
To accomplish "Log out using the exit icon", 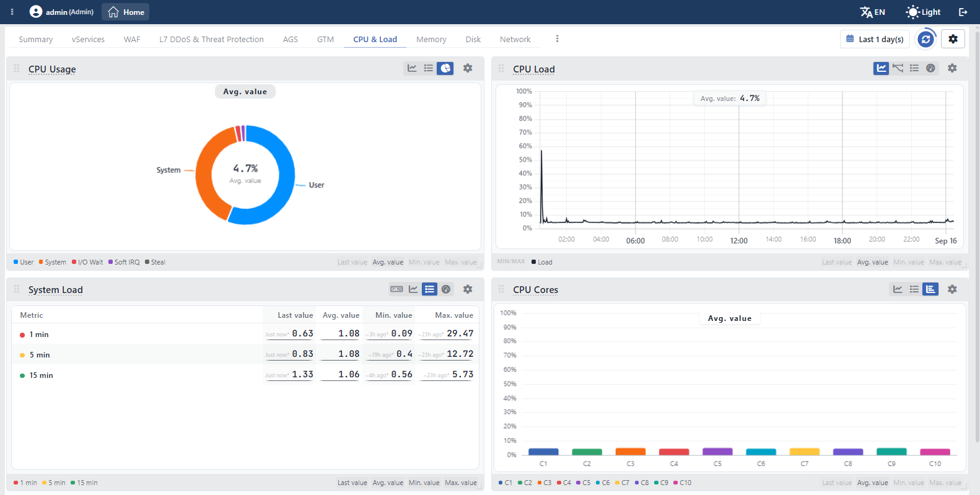I will tap(963, 12).
